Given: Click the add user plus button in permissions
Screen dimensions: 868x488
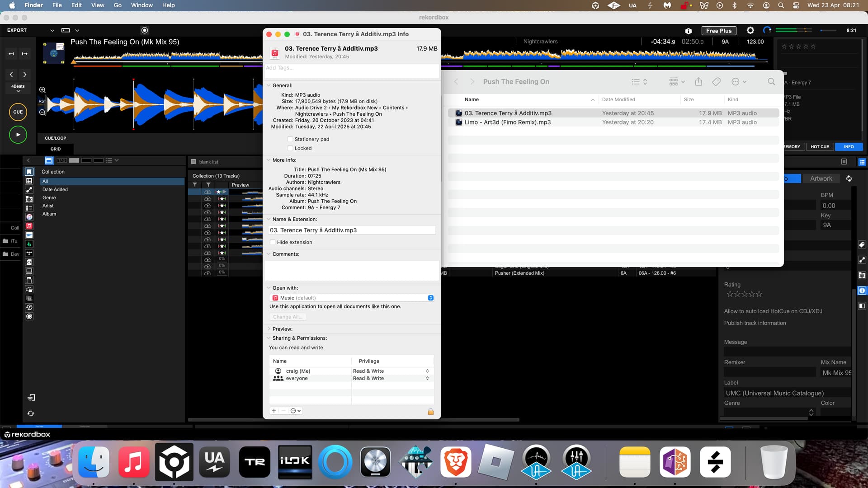Looking at the screenshot, I should pyautogui.click(x=274, y=411).
